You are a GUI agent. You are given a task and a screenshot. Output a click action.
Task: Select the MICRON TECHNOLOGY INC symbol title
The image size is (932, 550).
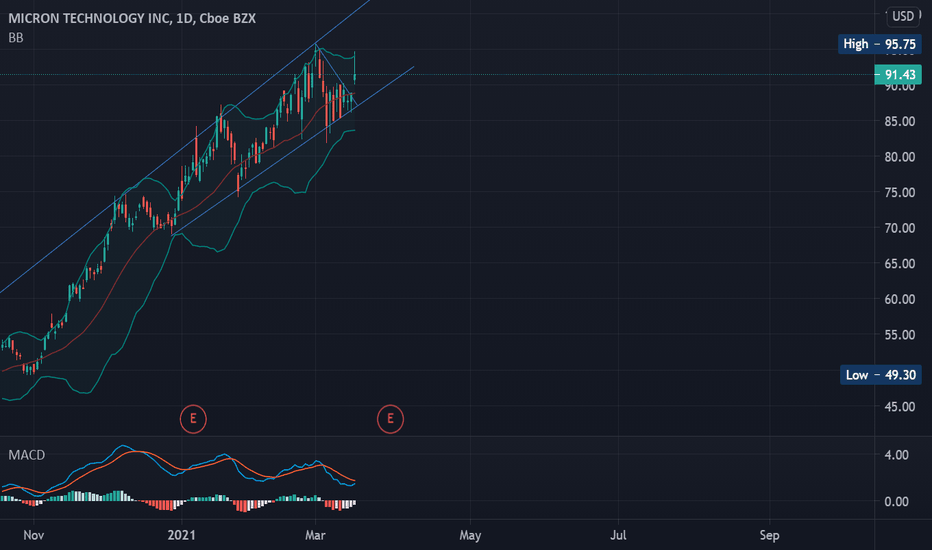point(132,18)
